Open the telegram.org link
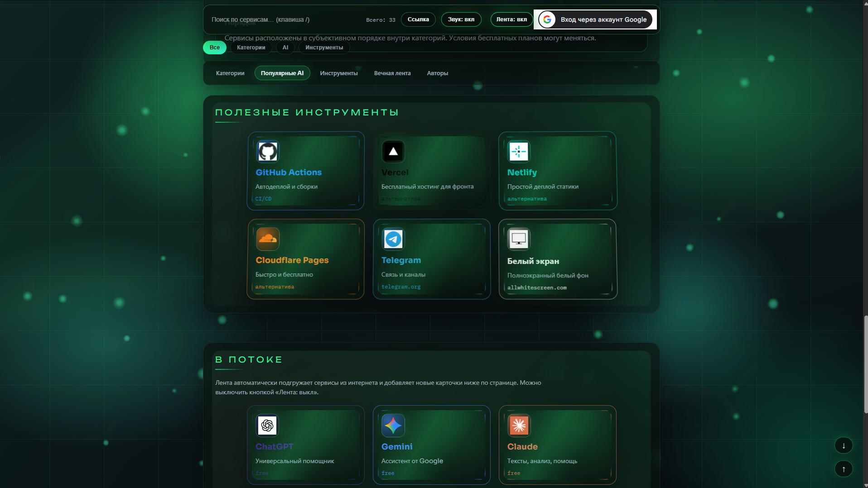This screenshot has width=868, height=488. pos(400,287)
